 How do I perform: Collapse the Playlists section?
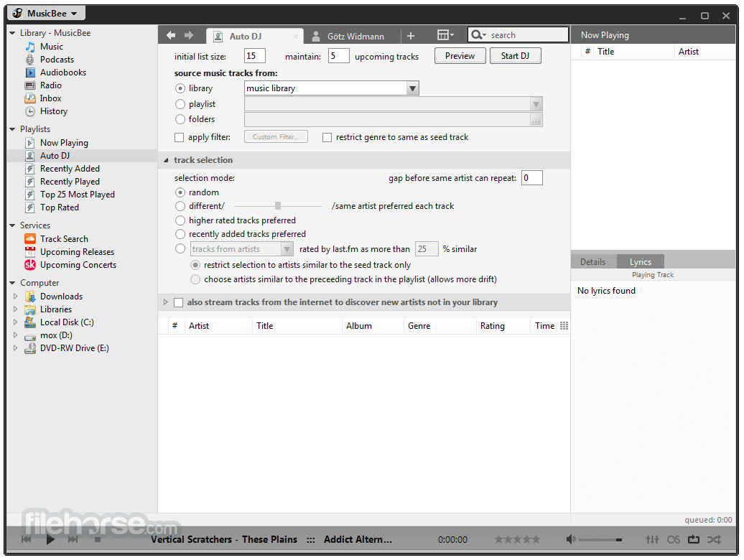point(12,129)
